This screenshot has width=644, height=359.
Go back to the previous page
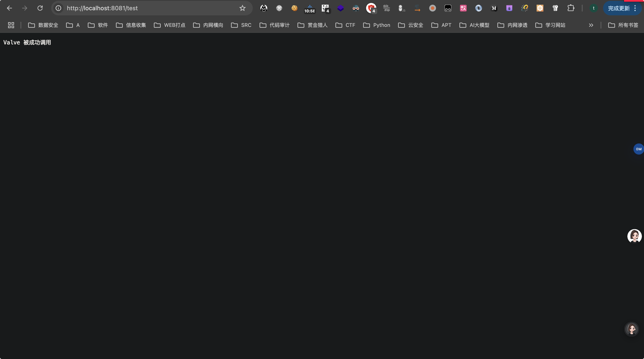tap(9, 8)
